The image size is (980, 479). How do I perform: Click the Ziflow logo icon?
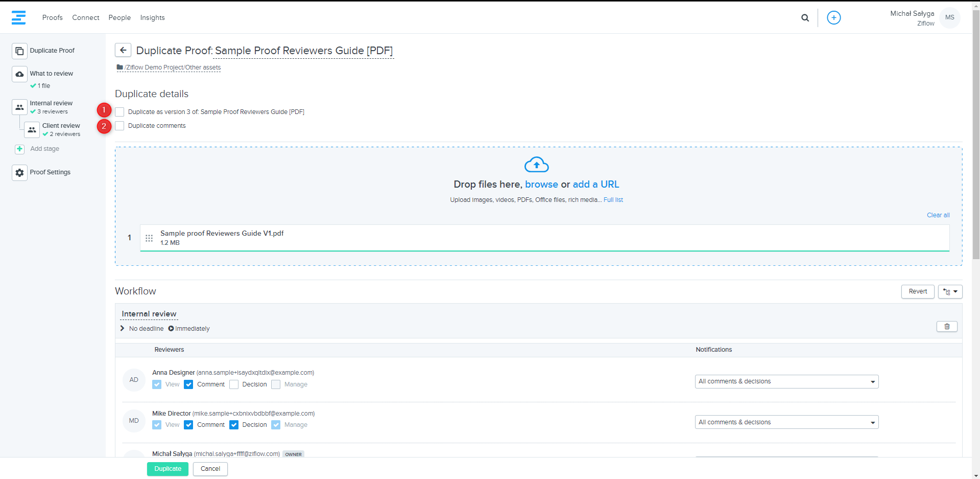click(x=19, y=17)
